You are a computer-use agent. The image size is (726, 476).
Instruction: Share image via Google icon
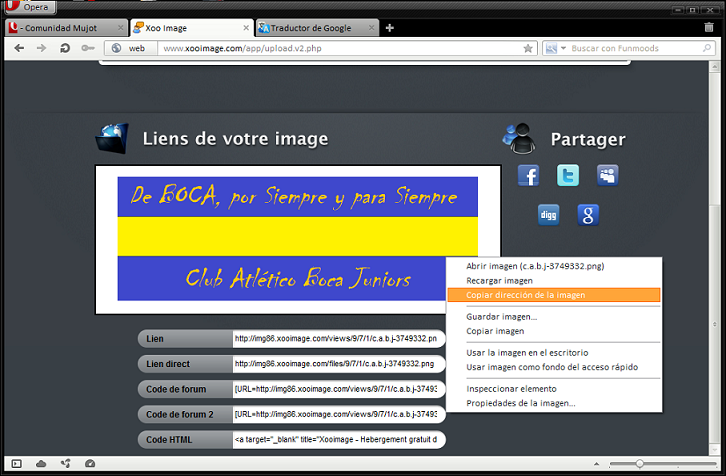coord(588,214)
